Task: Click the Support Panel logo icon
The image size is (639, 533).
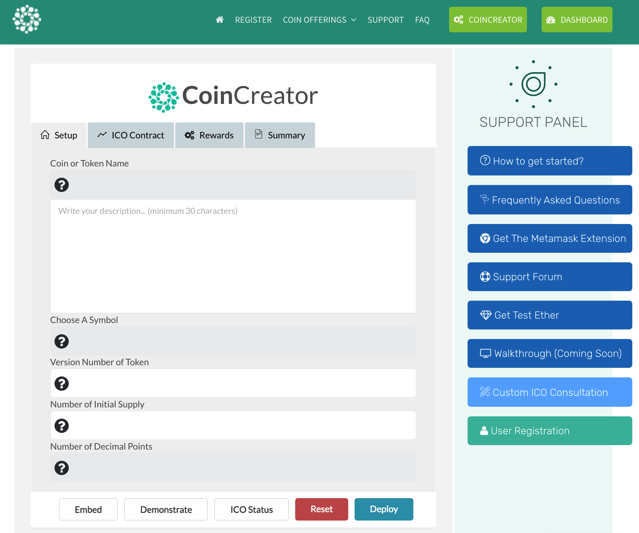Action: click(x=533, y=84)
